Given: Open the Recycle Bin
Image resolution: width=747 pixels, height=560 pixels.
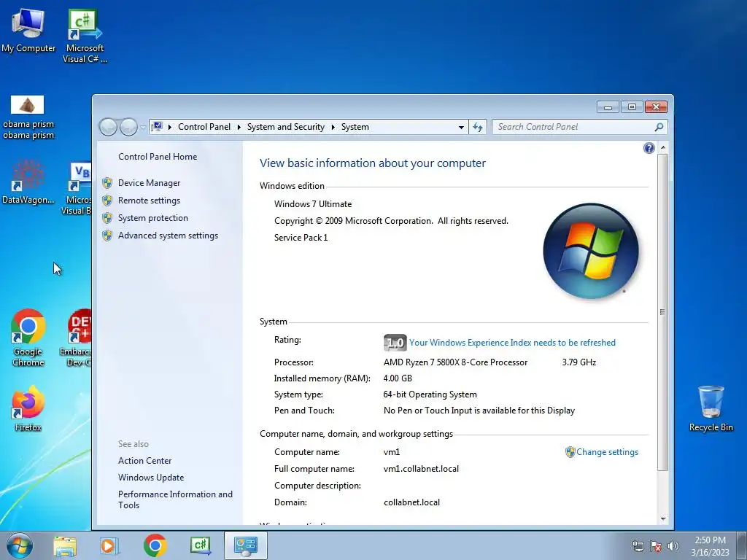Looking at the screenshot, I should 711,408.
